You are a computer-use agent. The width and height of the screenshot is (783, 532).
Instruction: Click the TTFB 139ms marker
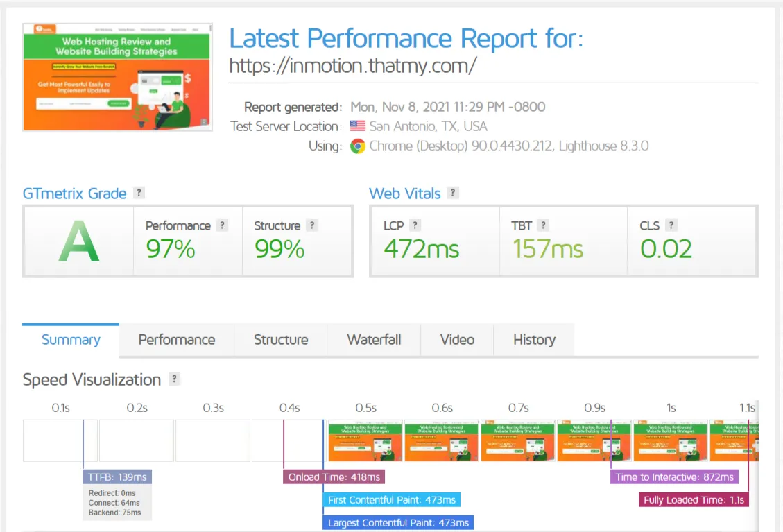point(117,477)
